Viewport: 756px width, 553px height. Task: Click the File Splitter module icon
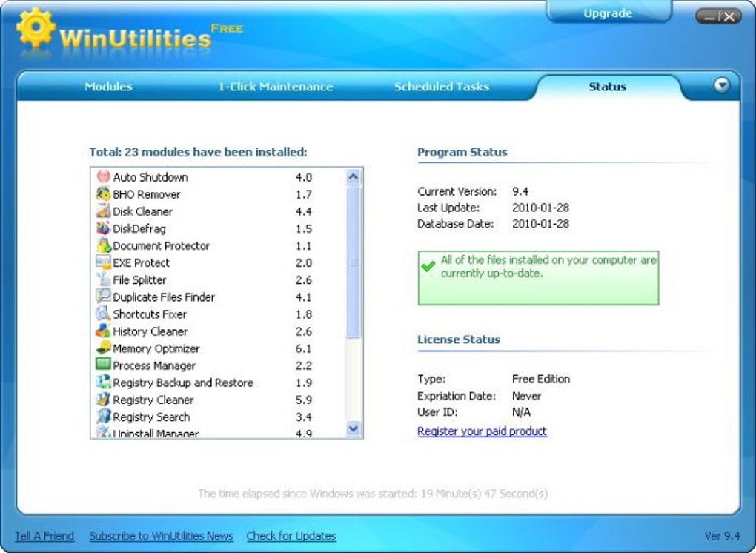pos(103,279)
